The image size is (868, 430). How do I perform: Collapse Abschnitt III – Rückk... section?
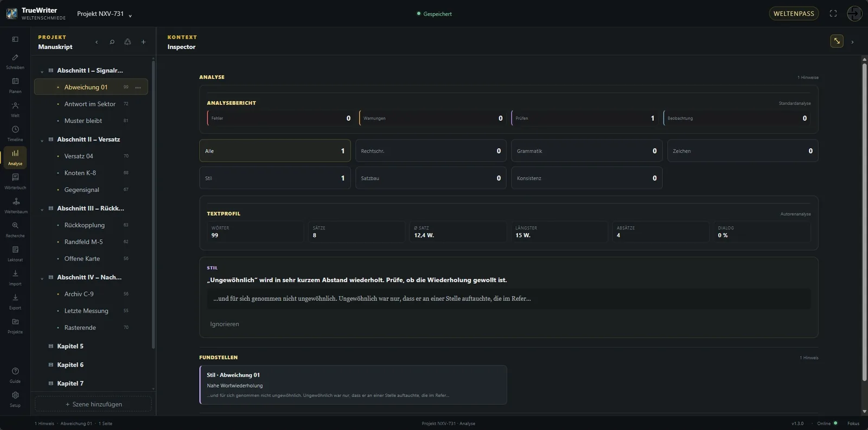click(x=42, y=209)
